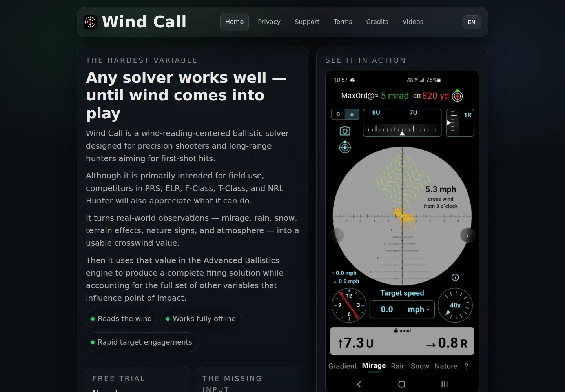The image size is (565, 392).
Task: Click the "Reads the wind" chip
Action: [x=121, y=319]
